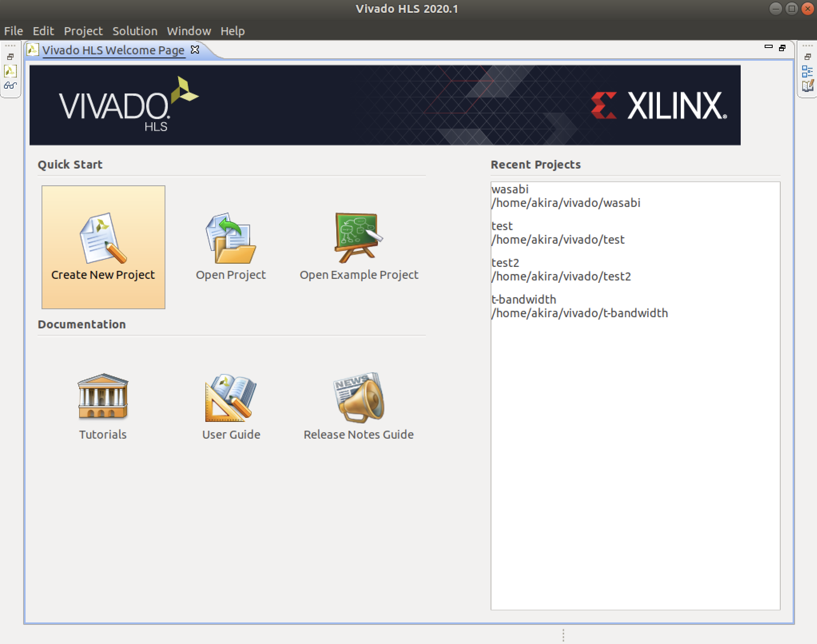Open the Release Notes Guide megaphone icon
Image resolution: width=817 pixels, height=644 pixels.
point(358,398)
